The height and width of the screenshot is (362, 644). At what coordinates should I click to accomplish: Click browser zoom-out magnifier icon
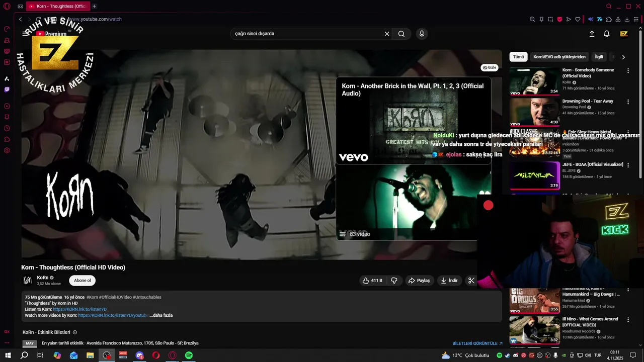(532, 20)
